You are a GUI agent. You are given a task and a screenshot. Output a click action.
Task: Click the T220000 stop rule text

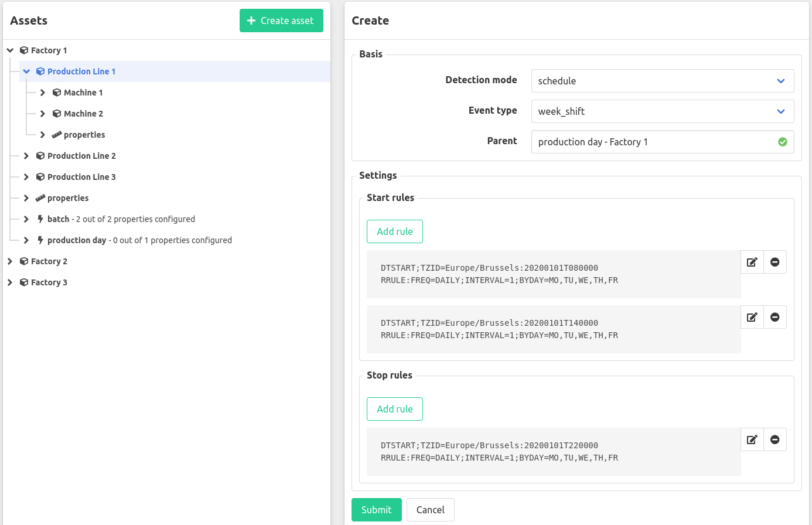[x=499, y=452]
